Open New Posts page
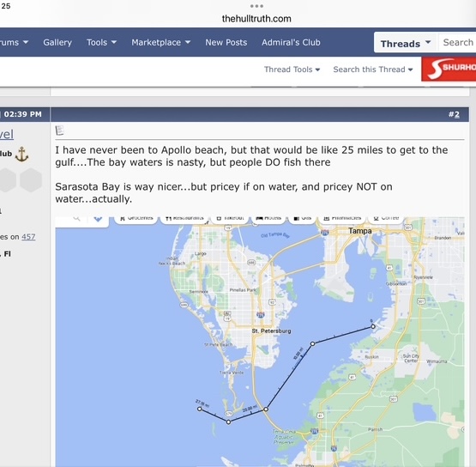The height and width of the screenshot is (467, 476). pyautogui.click(x=226, y=42)
